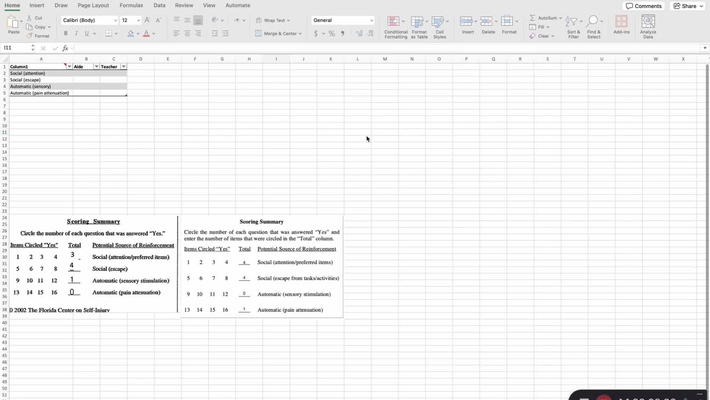Switch to the Insert tab

tap(37, 5)
